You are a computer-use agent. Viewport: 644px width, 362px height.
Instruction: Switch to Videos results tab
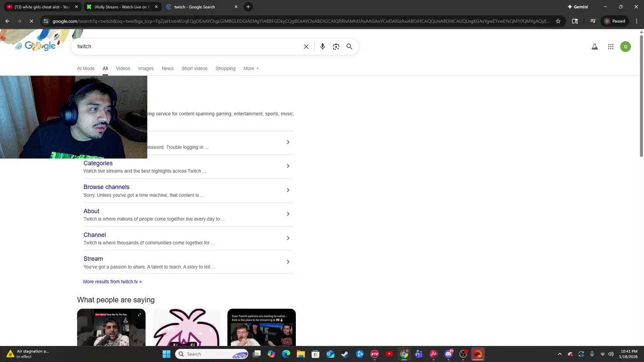tap(123, 68)
